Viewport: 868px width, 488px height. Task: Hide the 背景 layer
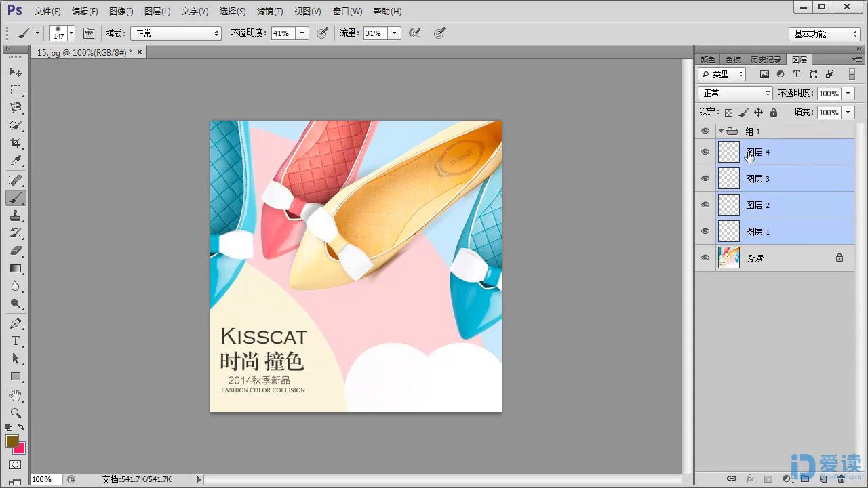click(x=705, y=258)
